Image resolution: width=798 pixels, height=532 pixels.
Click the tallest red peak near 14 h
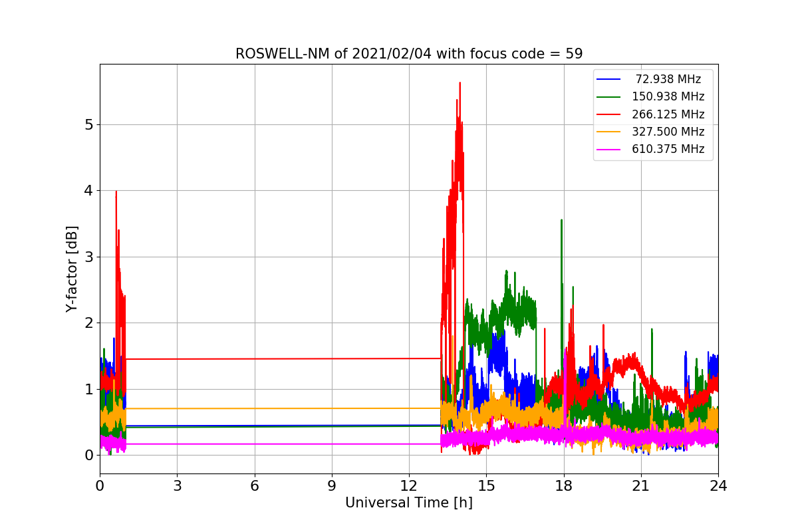pos(460,84)
